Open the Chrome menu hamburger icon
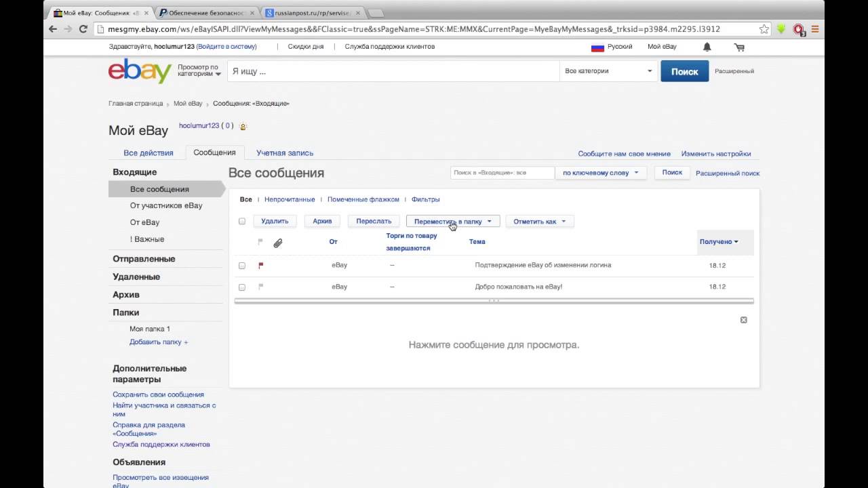868x488 pixels. [815, 29]
